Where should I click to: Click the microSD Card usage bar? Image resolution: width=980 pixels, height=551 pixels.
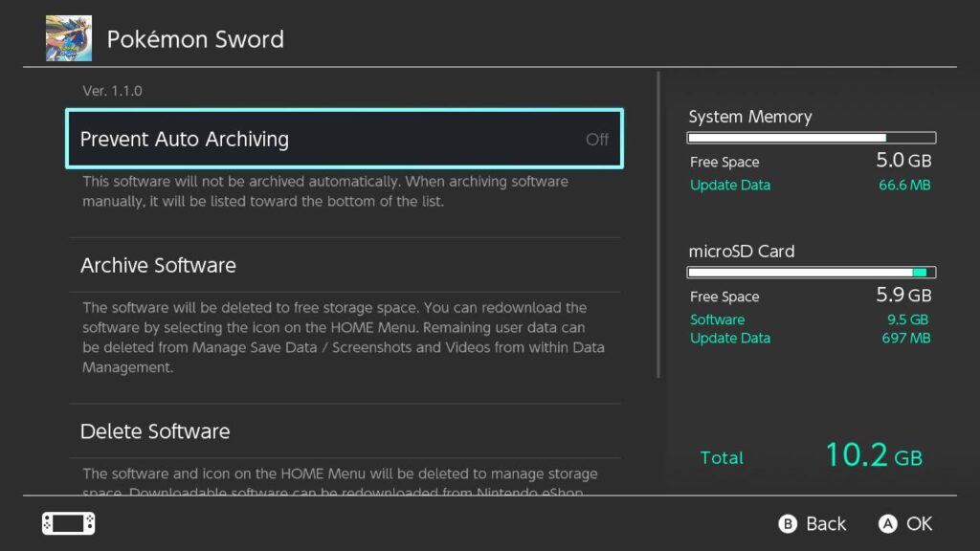pyautogui.click(x=812, y=273)
